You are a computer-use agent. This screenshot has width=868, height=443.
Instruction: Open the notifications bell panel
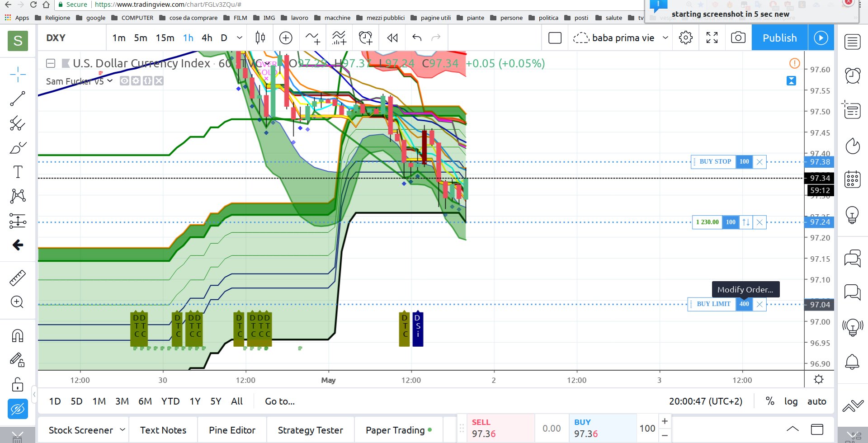pos(853,362)
